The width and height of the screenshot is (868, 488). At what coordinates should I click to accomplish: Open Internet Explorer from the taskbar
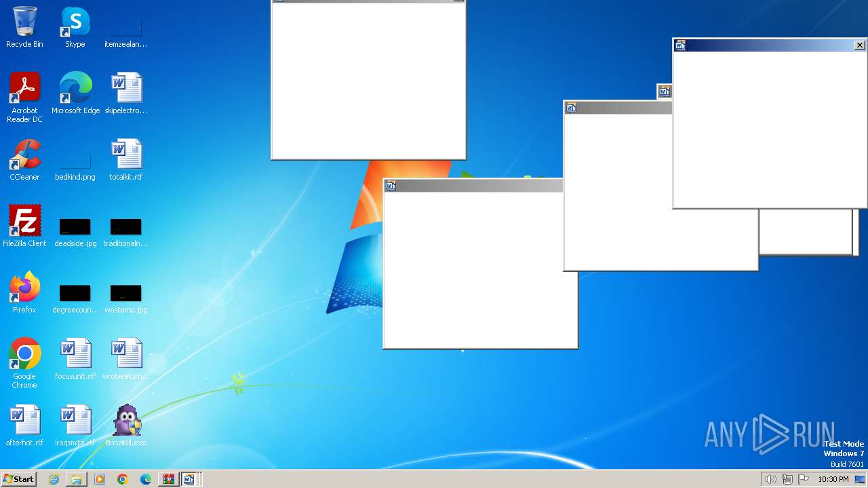click(54, 479)
